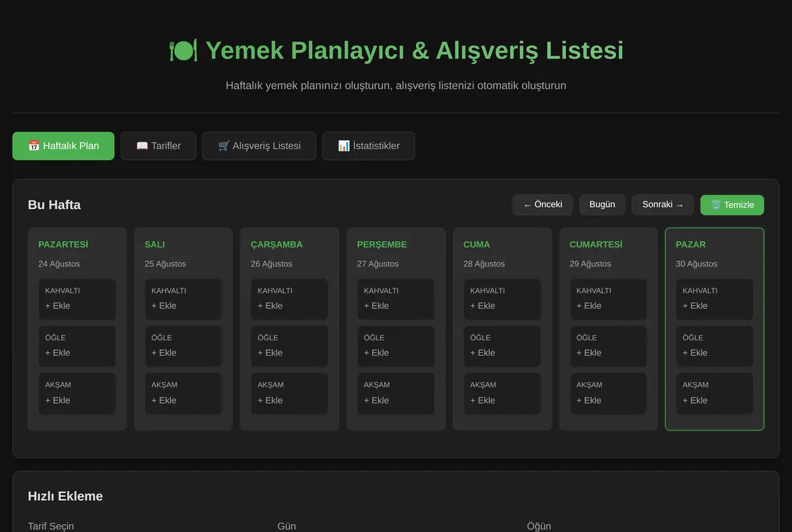The width and height of the screenshot is (792, 532).
Task: Add Pazartesi breakfast (Kahvaltı) meal
Action: [x=77, y=299]
